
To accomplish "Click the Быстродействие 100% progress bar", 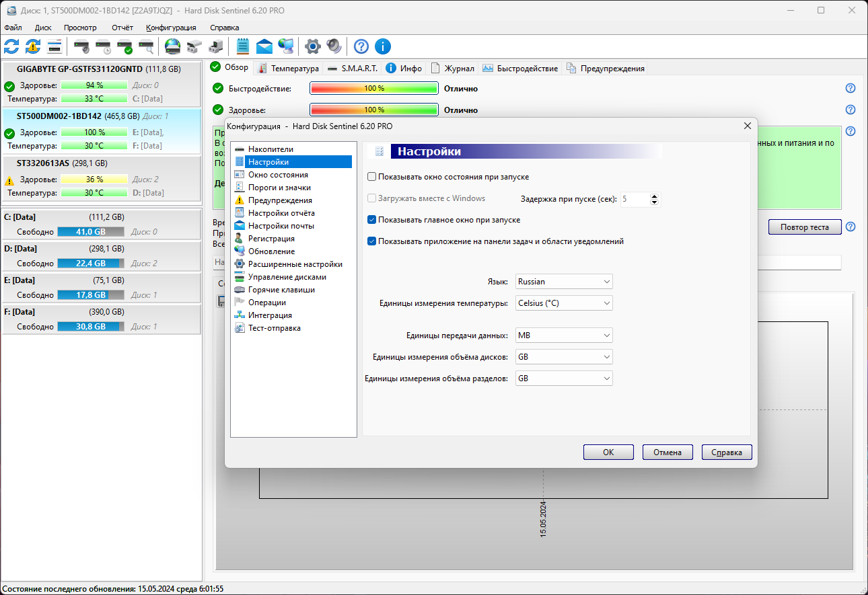I will [374, 88].
